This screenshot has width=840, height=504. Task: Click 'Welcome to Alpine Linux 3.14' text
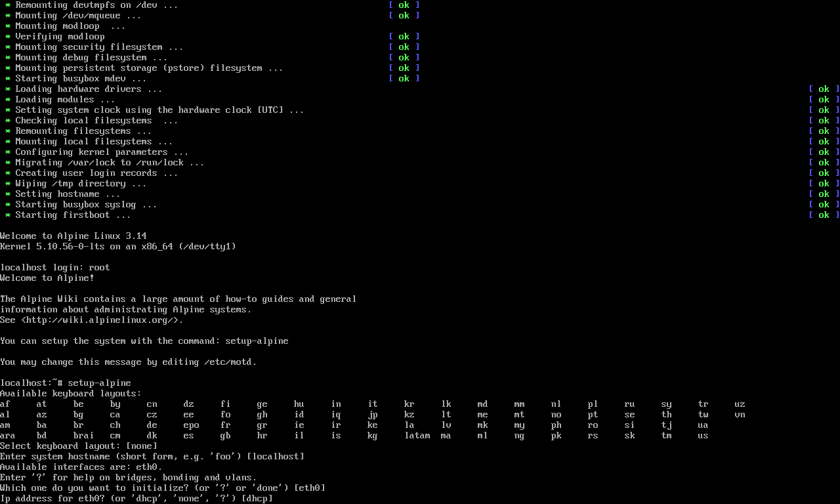(x=73, y=236)
